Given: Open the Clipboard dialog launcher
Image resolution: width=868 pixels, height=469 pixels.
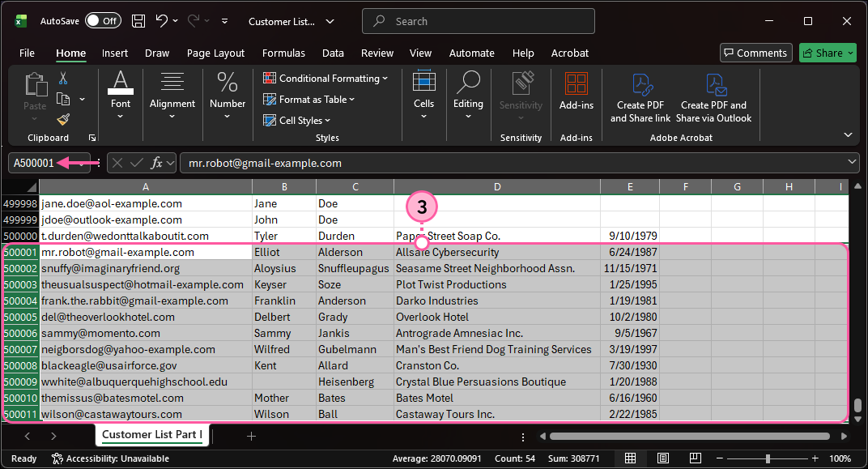Looking at the screenshot, I should [x=91, y=138].
